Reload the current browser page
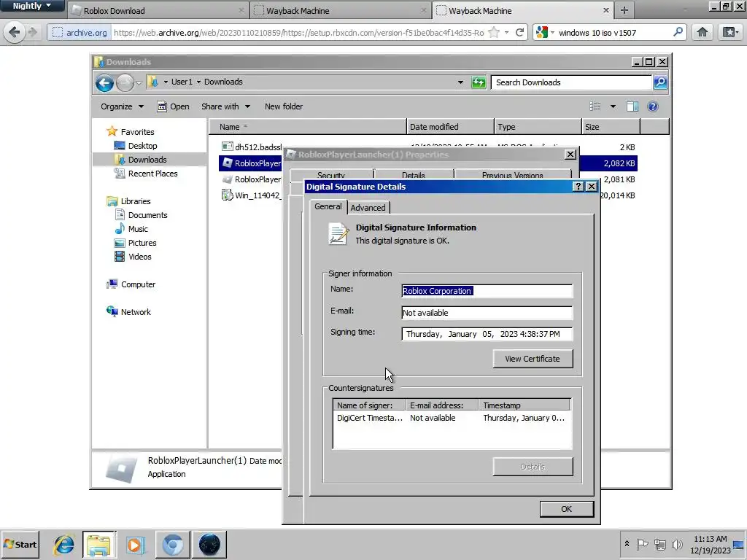Image resolution: width=747 pixels, height=560 pixels. click(519, 32)
